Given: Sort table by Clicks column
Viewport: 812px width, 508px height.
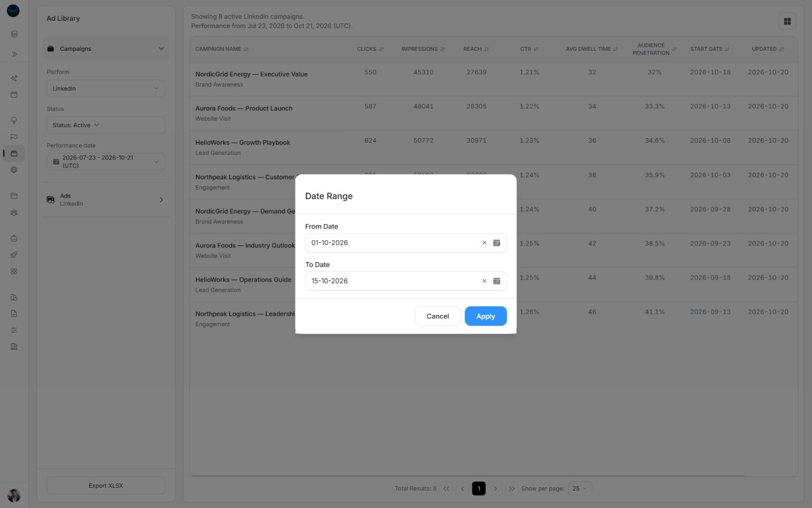Looking at the screenshot, I should pos(370,49).
